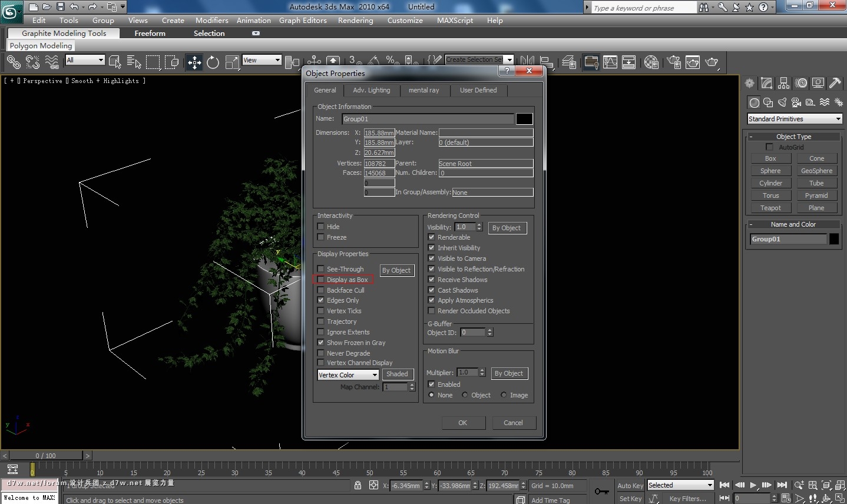This screenshot has height=504, width=847.
Task: Switch to Utilities hammer panel tab
Action: 835,83
